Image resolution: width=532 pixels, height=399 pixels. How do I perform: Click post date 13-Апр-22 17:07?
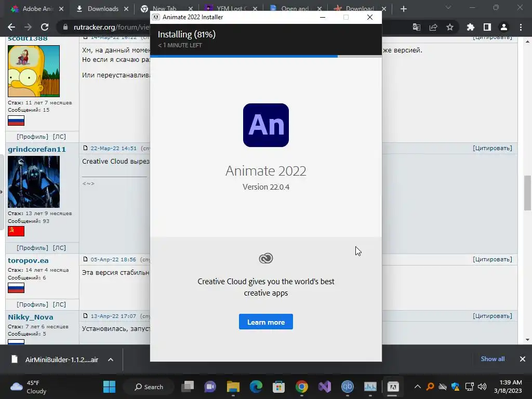(113, 316)
